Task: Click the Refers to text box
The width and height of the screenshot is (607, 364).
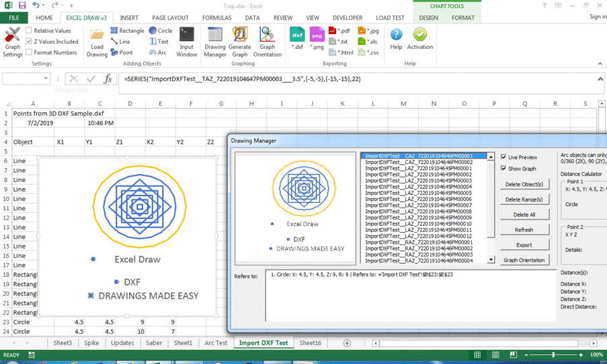Action: point(410,295)
